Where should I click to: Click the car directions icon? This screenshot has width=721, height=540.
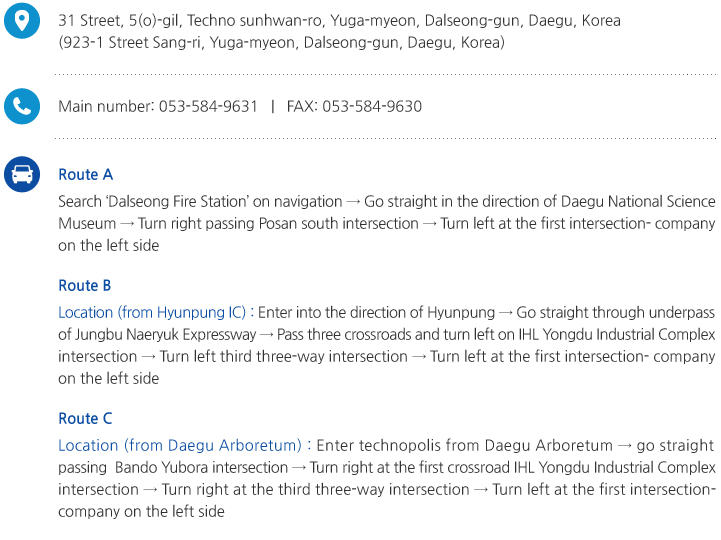(22, 174)
